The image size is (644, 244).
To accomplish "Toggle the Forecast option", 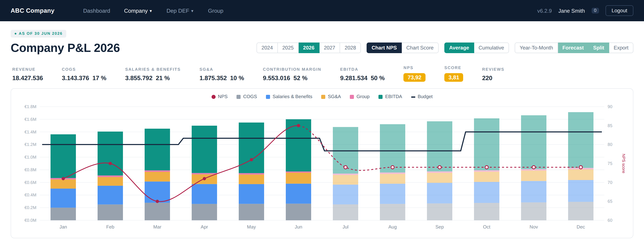I will tap(573, 48).
